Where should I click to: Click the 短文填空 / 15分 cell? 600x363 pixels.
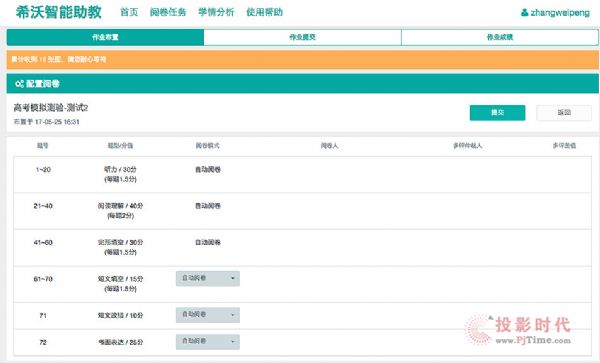(120, 279)
